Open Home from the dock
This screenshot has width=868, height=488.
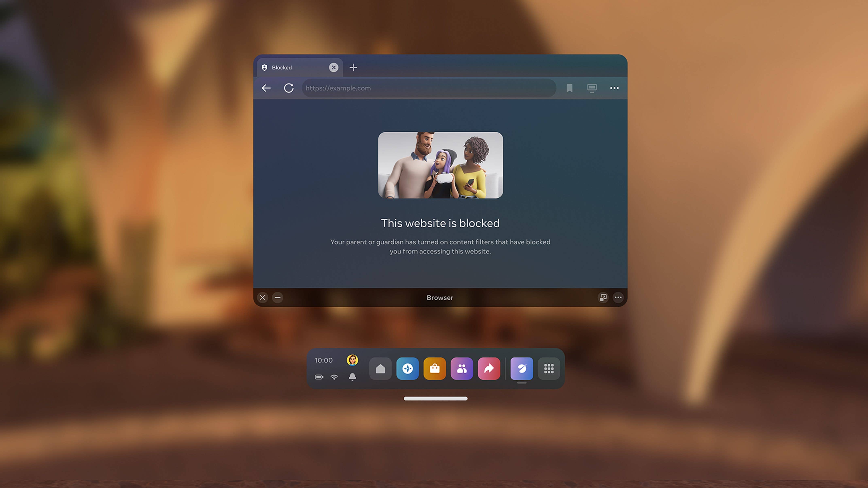380,369
